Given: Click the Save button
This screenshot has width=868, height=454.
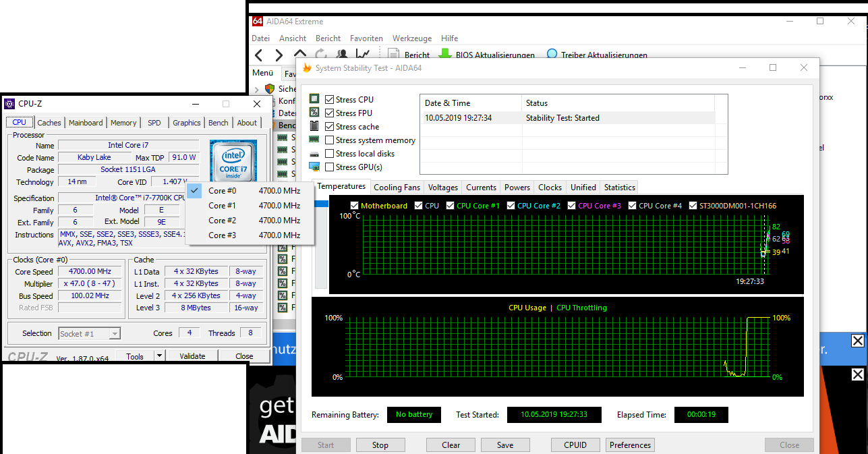Looking at the screenshot, I should (x=505, y=445).
